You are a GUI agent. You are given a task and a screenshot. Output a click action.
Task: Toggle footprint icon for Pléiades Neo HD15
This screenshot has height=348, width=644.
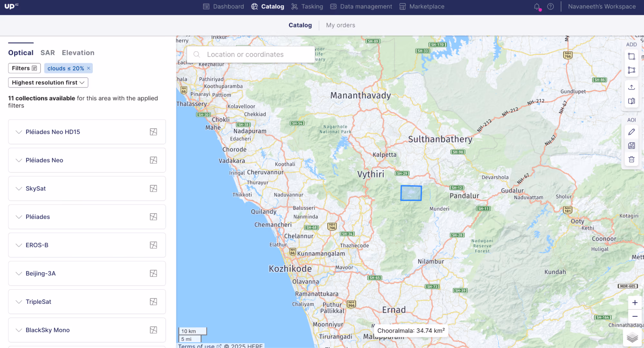pos(153,132)
